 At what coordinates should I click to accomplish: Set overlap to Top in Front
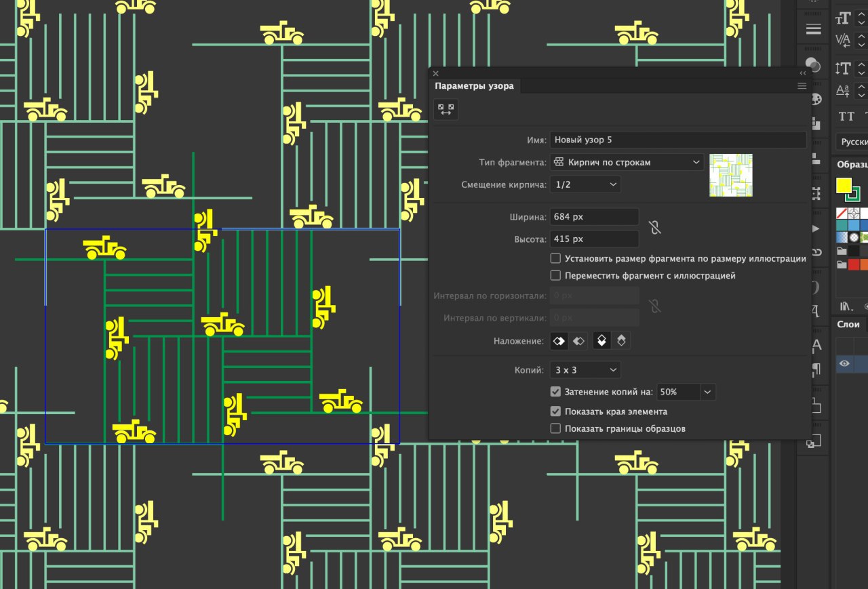tap(601, 341)
